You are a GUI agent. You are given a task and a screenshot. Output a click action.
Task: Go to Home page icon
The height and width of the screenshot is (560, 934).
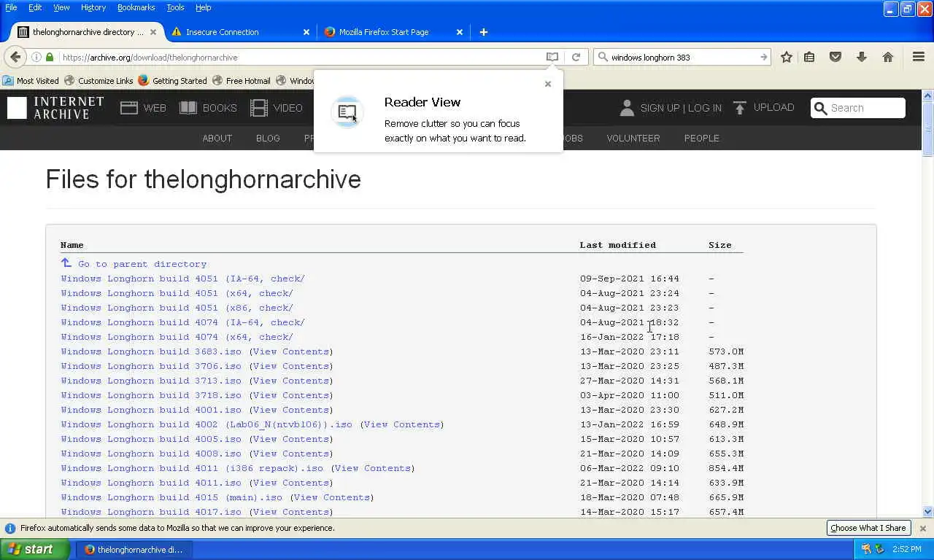pyautogui.click(x=888, y=57)
